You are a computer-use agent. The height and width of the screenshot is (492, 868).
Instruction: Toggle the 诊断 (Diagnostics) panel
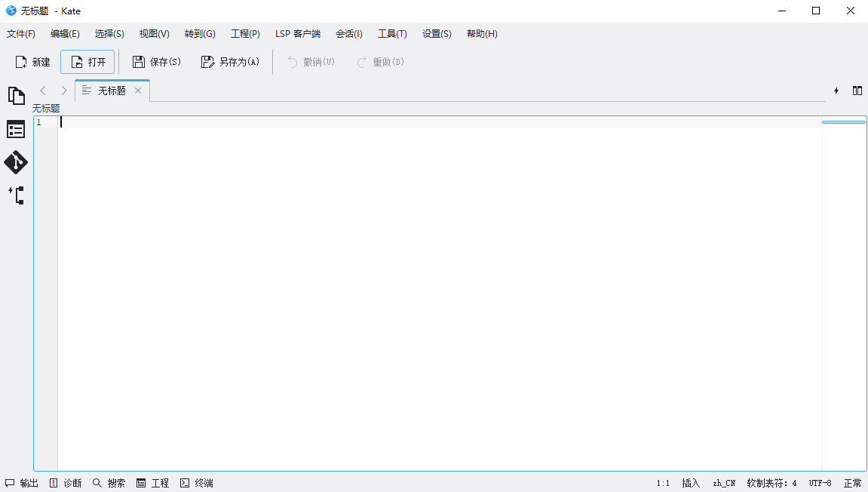[67, 482]
